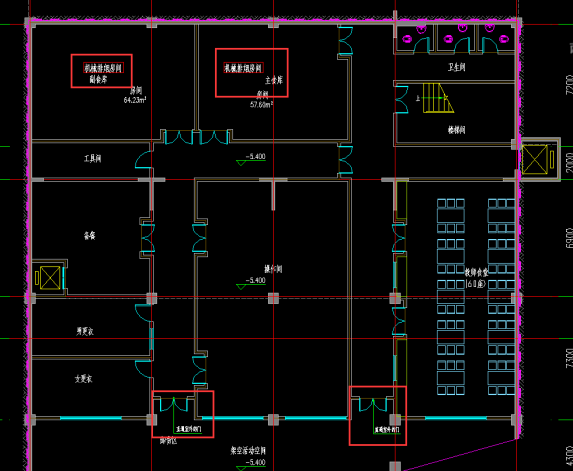Select the 架空活动空间 label
This screenshot has width=573, height=471.
(248, 451)
